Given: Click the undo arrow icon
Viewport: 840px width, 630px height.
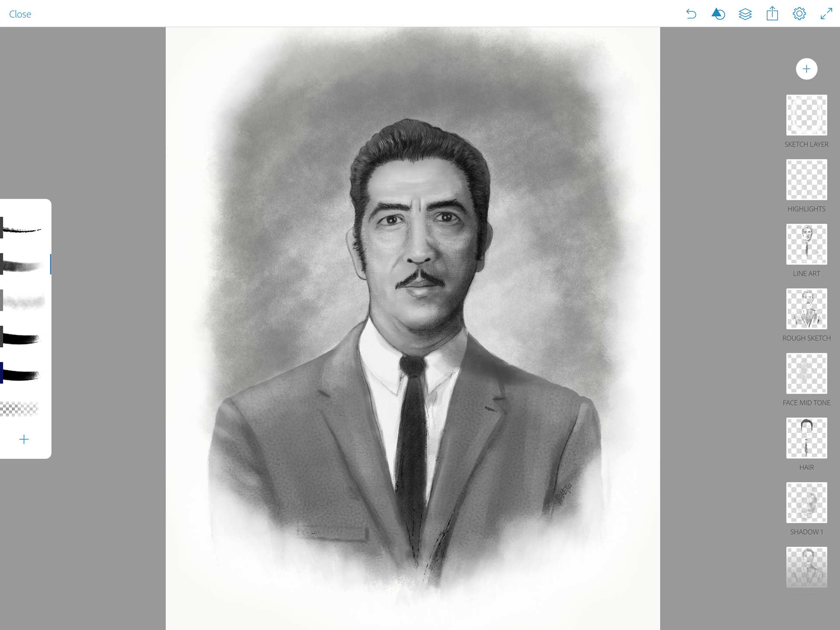Looking at the screenshot, I should pyautogui.click(x=691, y=14).
